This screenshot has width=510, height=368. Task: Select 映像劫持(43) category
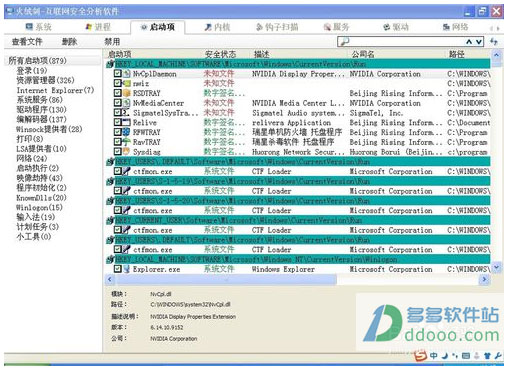[x=39, y=178]
